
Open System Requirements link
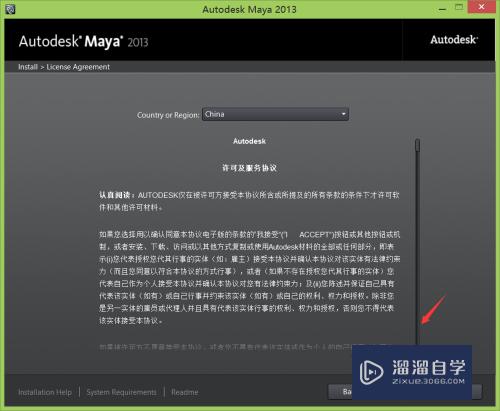coord(121,392)
